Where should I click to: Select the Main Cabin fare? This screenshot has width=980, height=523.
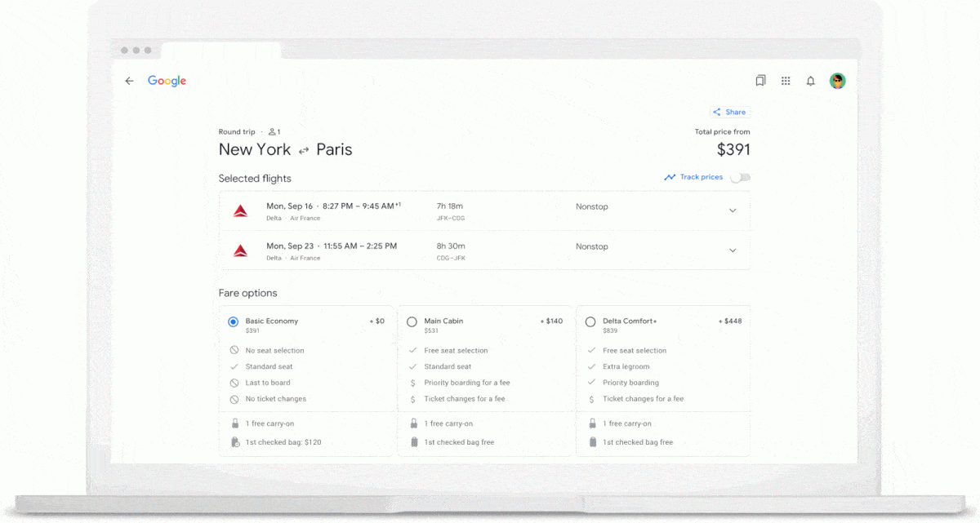tap(412, 322)
